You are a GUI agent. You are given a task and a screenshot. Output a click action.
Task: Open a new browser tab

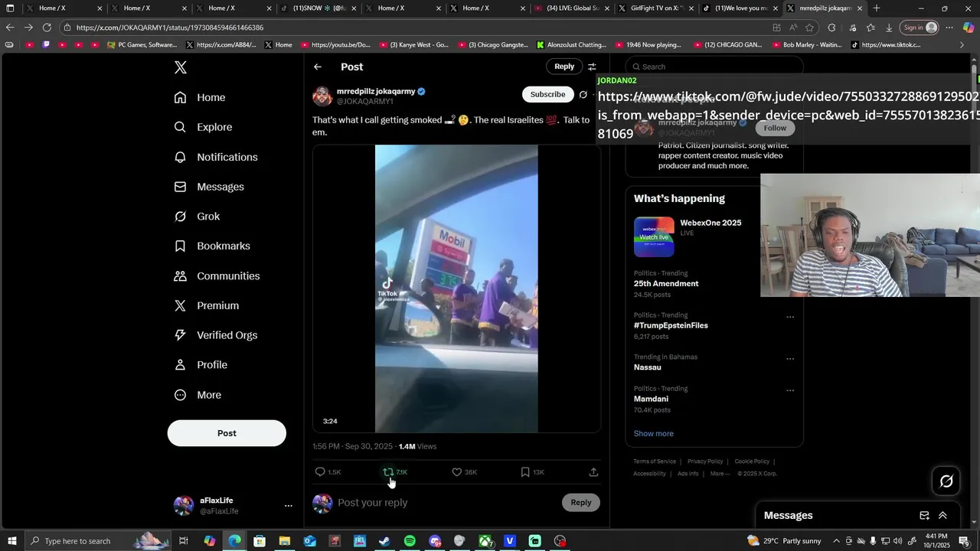click(x=877, y=8)
